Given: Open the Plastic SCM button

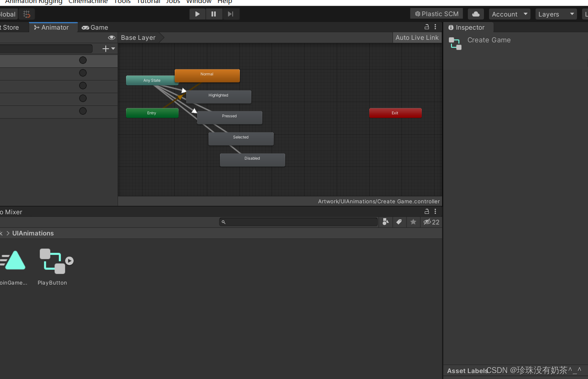Looking at the screenshot, I should [x=437, y=14].
